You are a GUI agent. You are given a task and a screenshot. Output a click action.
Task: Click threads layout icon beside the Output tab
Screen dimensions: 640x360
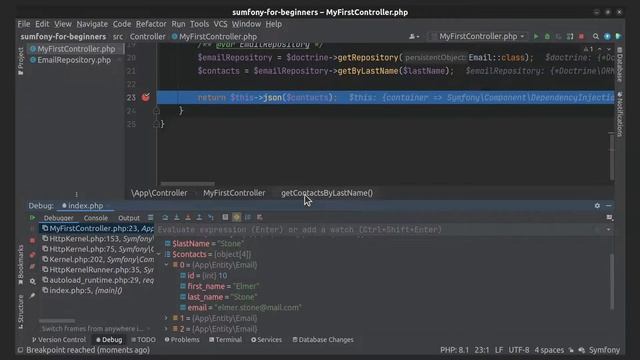click(x=151, y=218)
